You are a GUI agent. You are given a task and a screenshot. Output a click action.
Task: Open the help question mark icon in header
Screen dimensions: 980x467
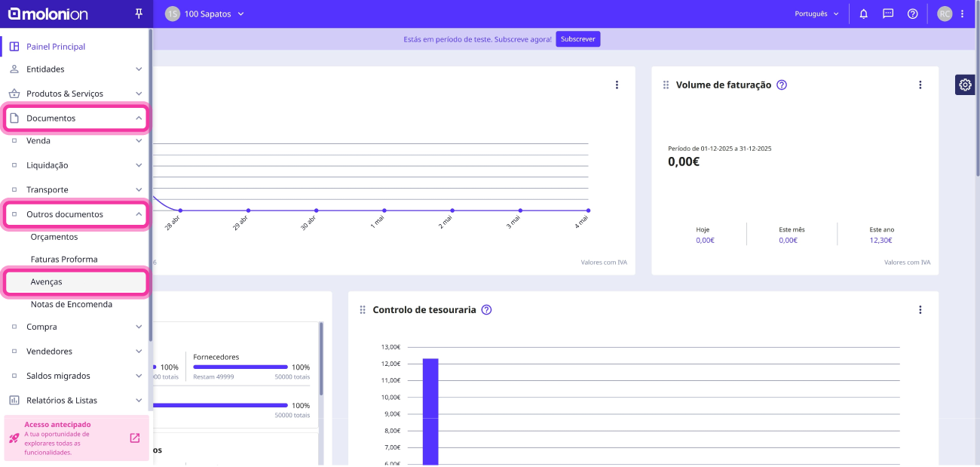[913, 14]
